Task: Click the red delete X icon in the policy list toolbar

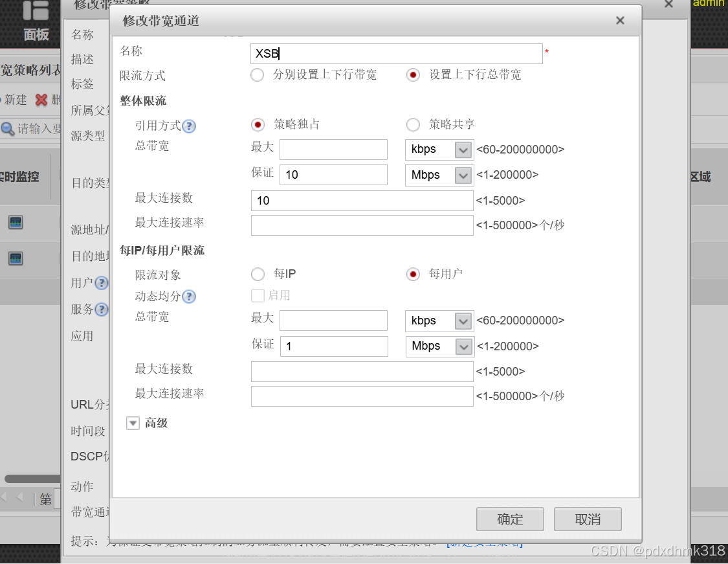Action: [41, 100]
